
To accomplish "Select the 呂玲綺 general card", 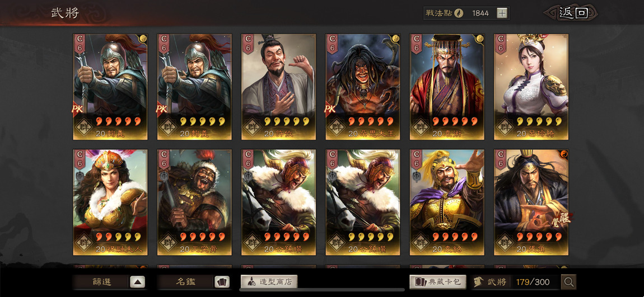I will pos(531,87).
